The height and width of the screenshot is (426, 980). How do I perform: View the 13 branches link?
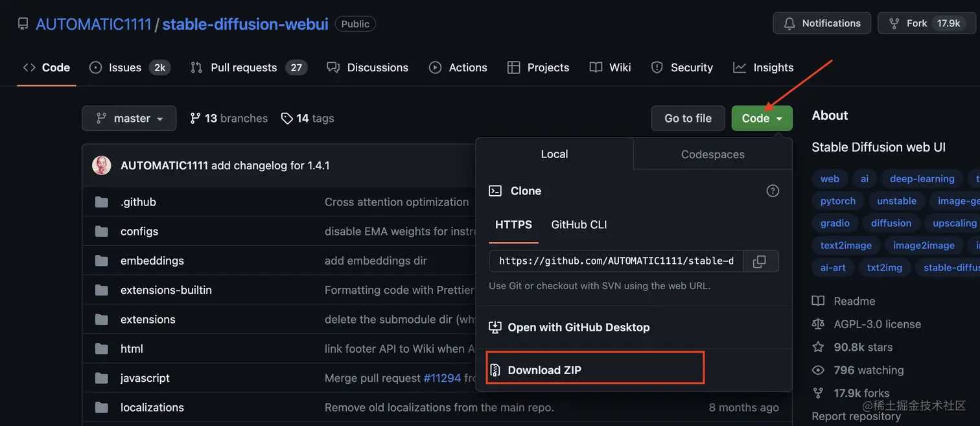pyautogui.click(x=229, y=118)
